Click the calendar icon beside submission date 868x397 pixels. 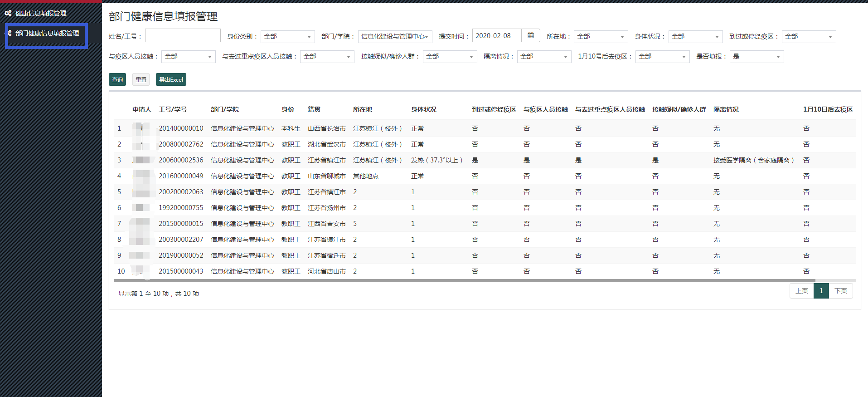(x=530, y=35)
